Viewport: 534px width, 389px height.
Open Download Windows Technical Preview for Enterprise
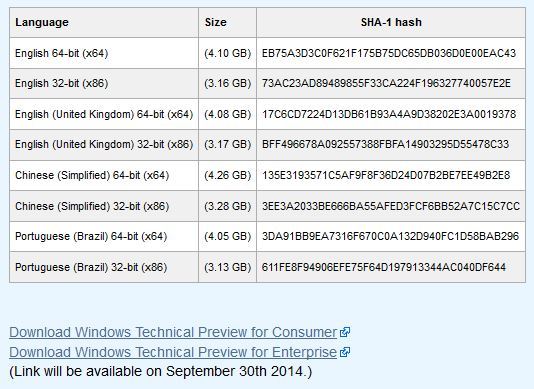click(x=173, y=352)
